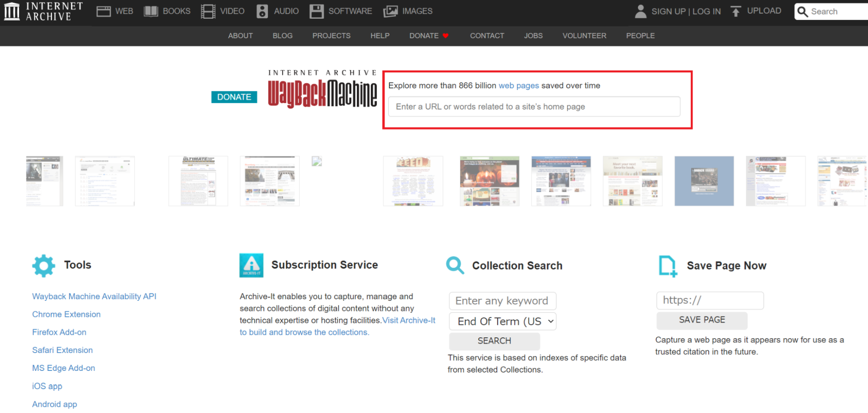
Task: Open the Volunteer menu item
Action: tap(584, 36)
